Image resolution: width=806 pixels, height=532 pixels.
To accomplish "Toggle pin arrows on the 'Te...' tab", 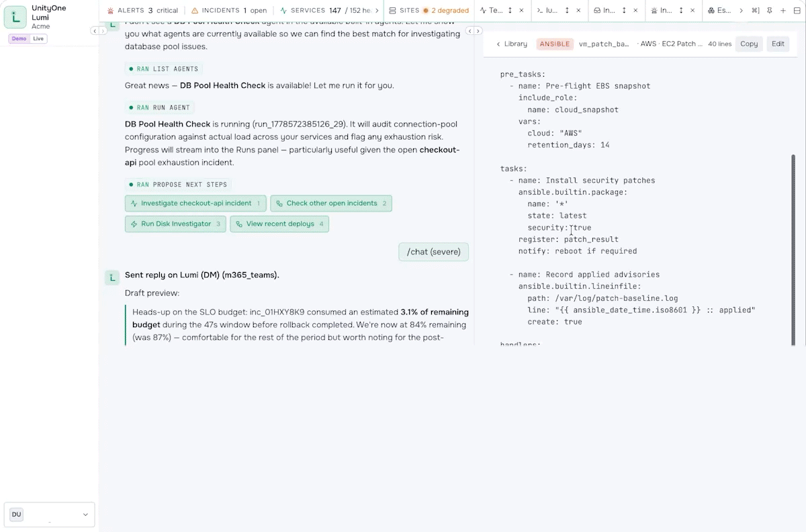I will tap(510, 11).
